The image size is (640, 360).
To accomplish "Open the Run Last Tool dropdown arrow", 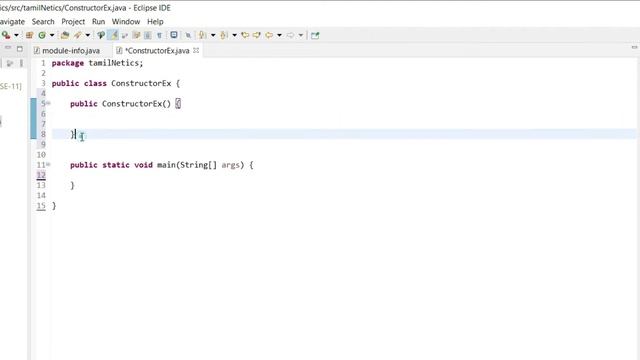I will click(16, 35).
